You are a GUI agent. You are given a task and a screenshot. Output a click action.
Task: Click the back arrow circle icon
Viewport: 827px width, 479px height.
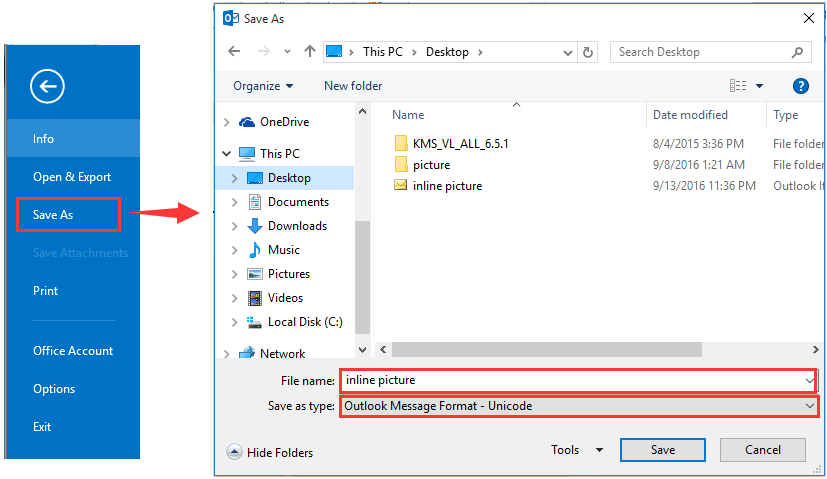[x=47, y=87]
